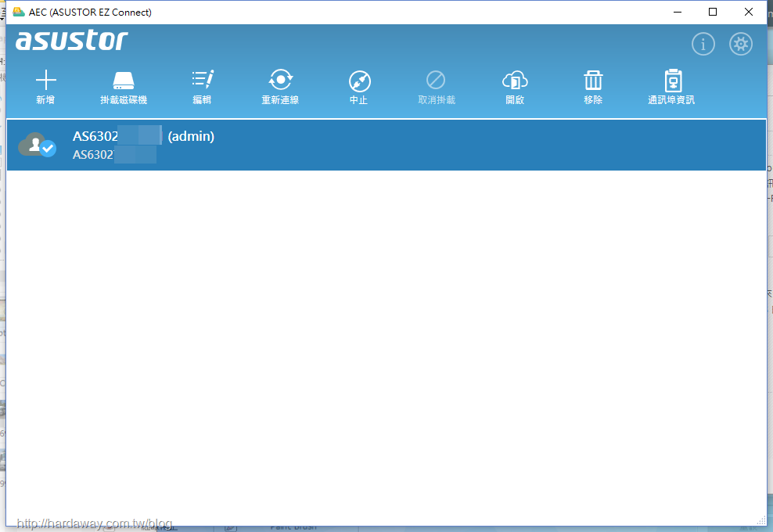Click the window resize grip corner
773x532 pixels.
(762, 521)
